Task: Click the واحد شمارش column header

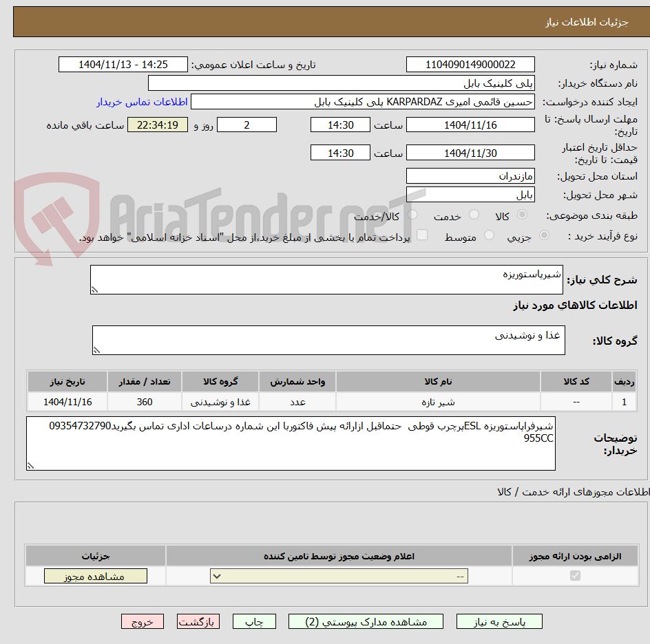Action: 297,381
